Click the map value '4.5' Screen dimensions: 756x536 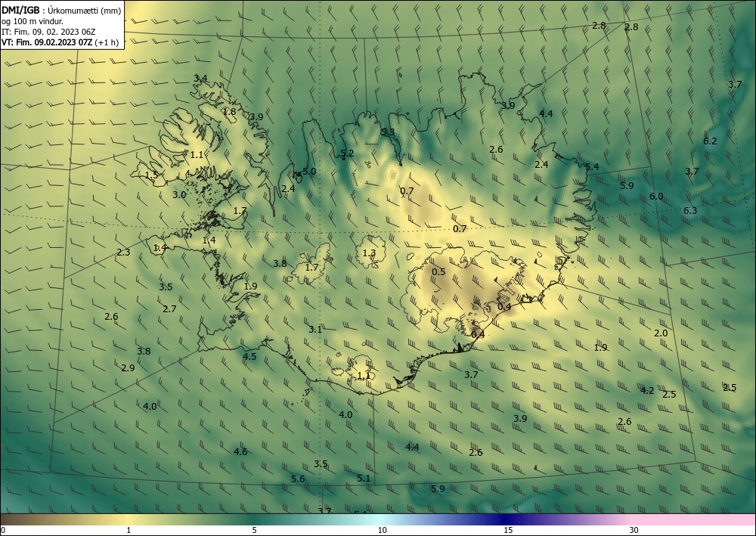click(x=249, y=357)
